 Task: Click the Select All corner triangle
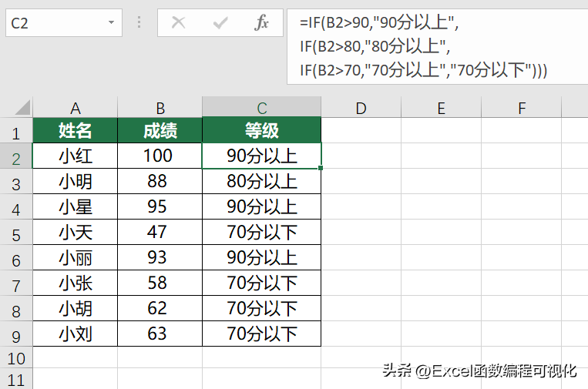tap(22, 108)
